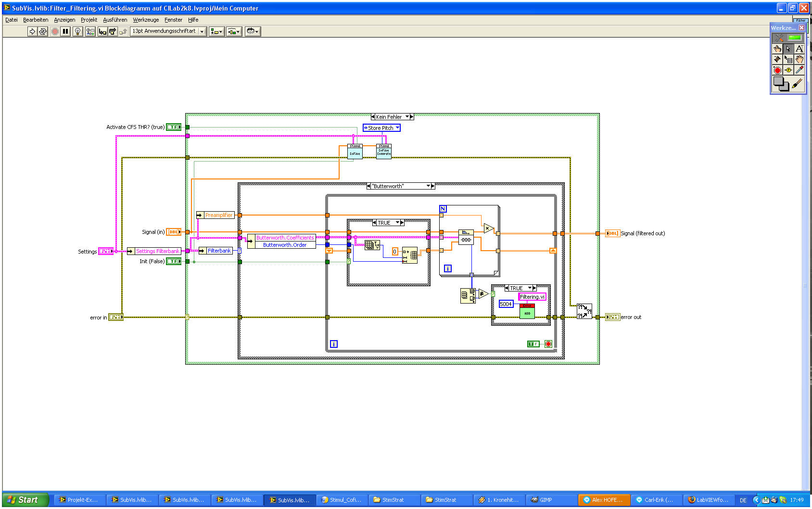Click the foreground/background color squares
The width and height of the screenshot is (812, 509).
tap(781, 84)
